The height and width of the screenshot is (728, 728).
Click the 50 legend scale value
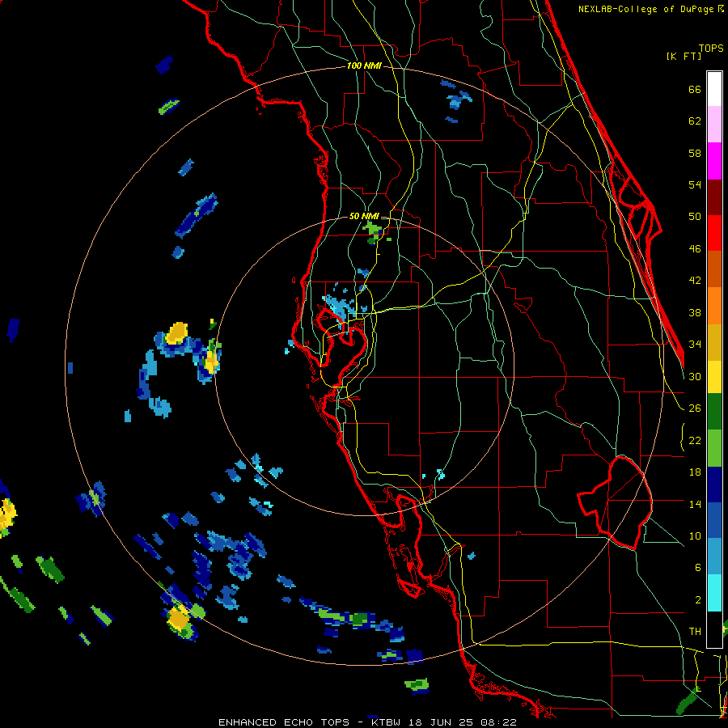[695, 217]
